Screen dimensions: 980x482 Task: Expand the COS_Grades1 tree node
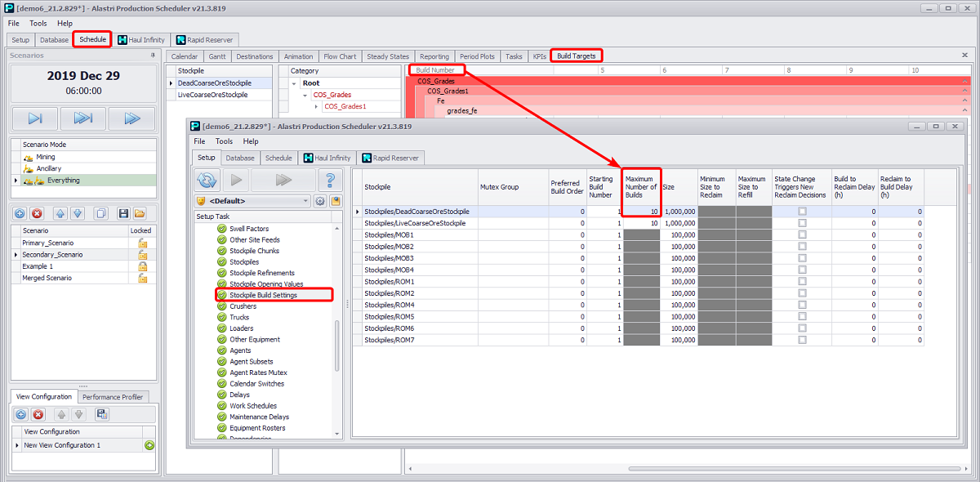317,107
